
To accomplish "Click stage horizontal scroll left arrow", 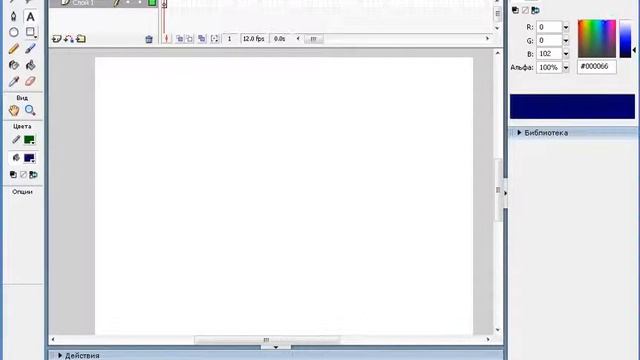I will click(x=53, y=339).
